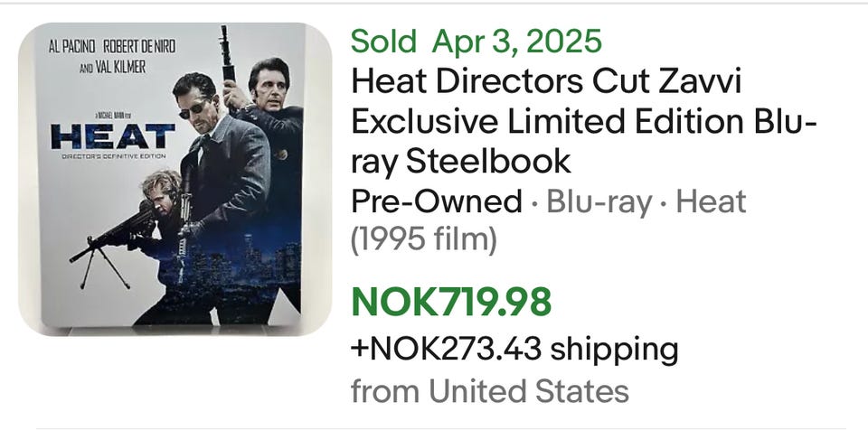Click the "ray Steelbook" title line
868x430 pixels.
(460, 161)
